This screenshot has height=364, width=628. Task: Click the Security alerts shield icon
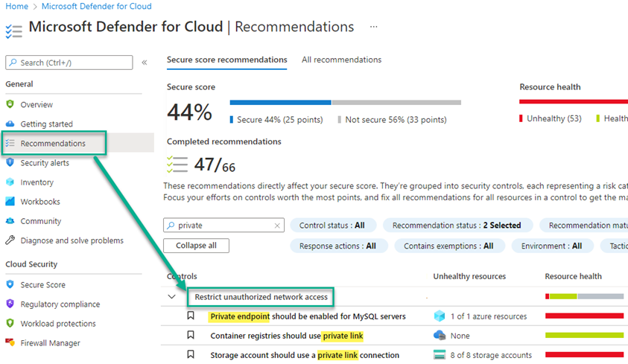coord(10,163)
